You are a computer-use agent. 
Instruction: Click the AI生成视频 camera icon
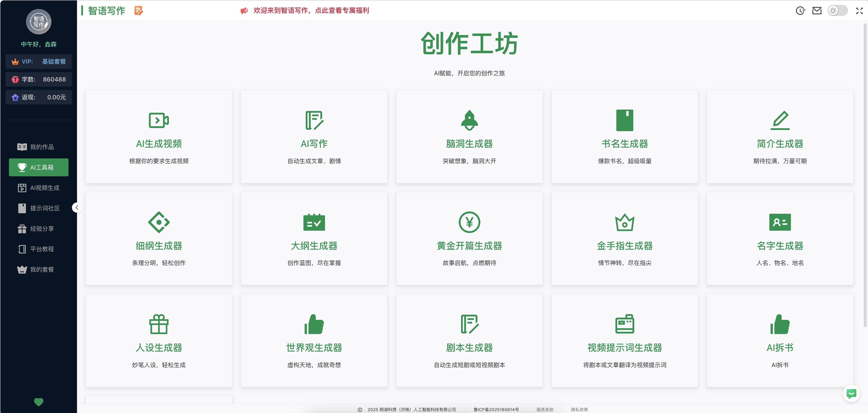(159, 120)
